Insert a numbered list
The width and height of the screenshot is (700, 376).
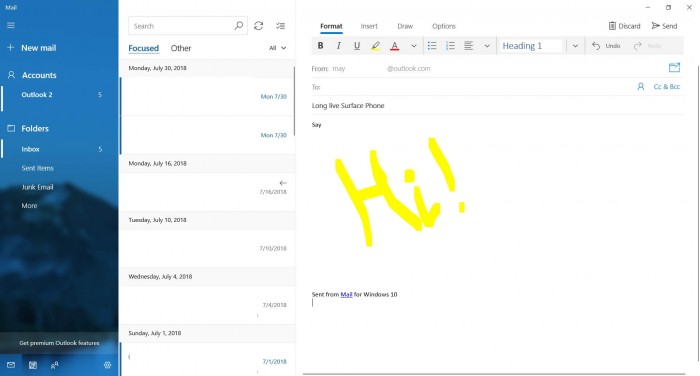click(450, 46)
